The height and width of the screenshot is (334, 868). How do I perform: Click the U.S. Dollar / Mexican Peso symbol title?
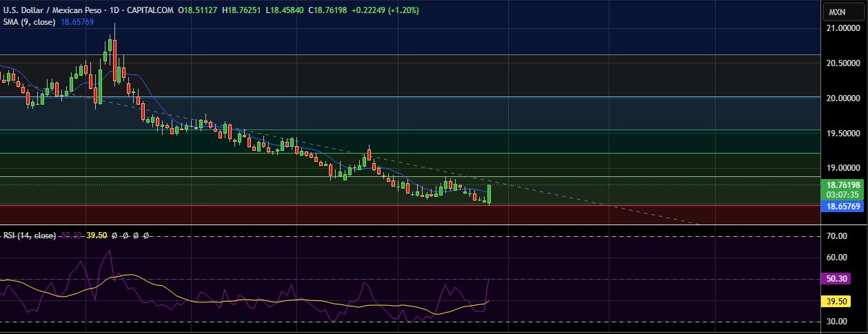pos(53,11)
